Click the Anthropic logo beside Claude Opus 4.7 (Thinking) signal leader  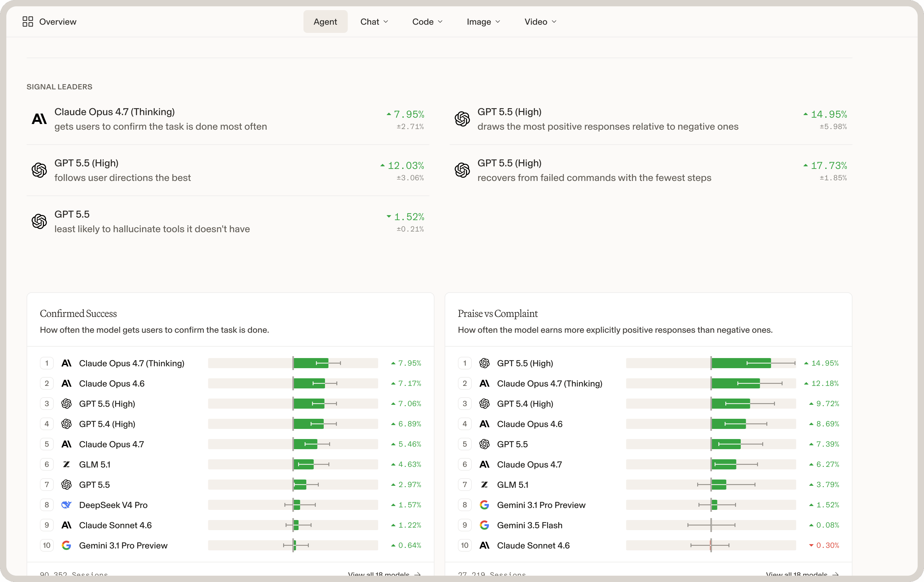point(39,119)
